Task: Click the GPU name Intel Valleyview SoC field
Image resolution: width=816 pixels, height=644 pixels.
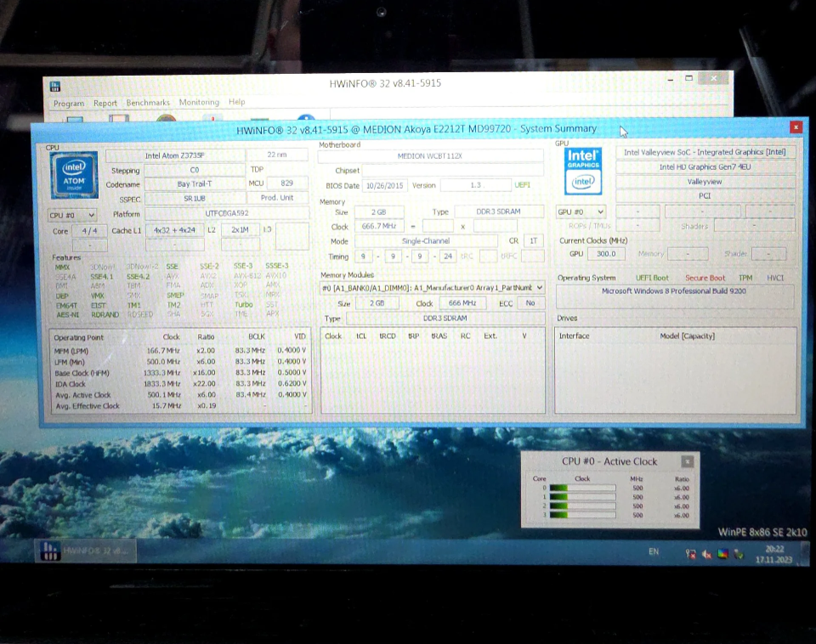Action: click(x=705, y=152)
